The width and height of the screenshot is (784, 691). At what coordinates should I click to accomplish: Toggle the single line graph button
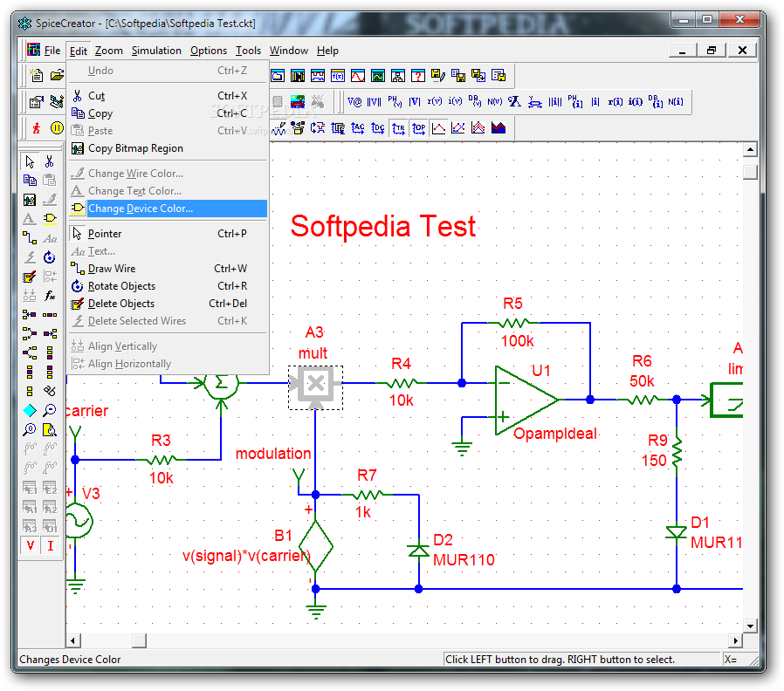pos(438,128)
